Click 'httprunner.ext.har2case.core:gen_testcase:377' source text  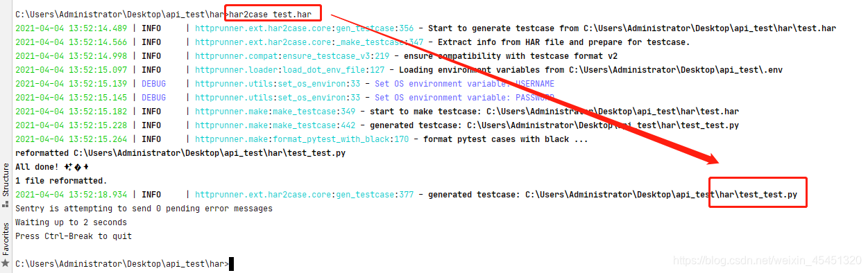(x=305, y=195)
